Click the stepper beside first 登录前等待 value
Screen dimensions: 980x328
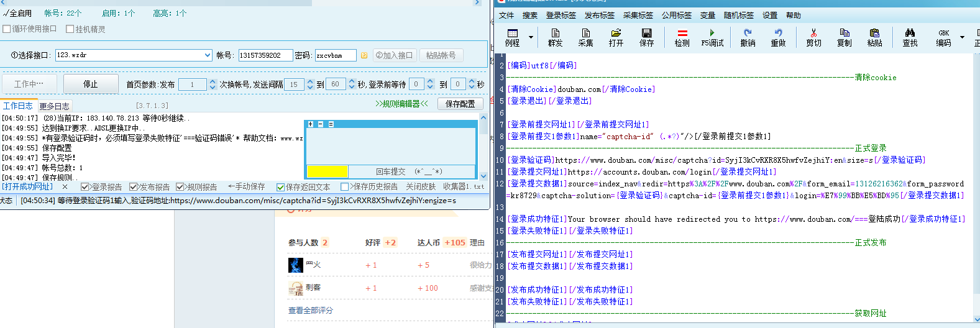pos(429,84)
